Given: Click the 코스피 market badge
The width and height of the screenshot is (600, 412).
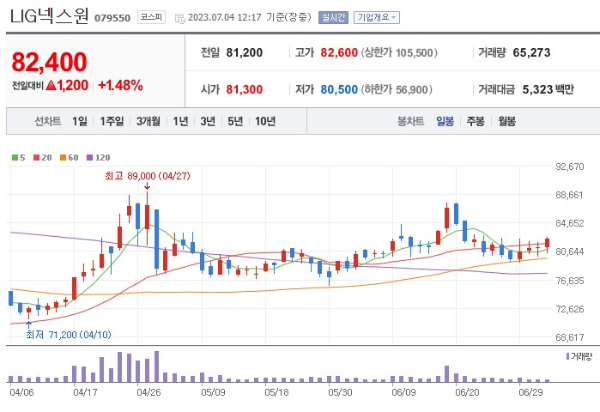Looking at the screenshot, I should pos(151,17).
